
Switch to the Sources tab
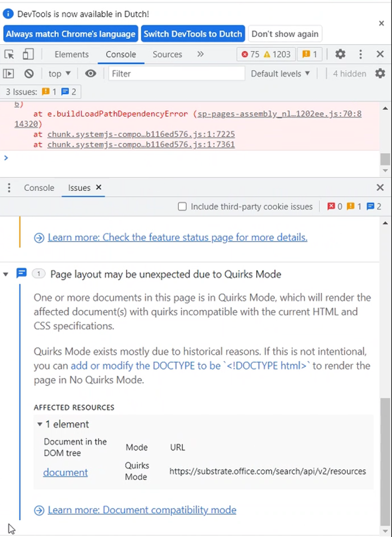pyautogui.click(x=167, y=54)
